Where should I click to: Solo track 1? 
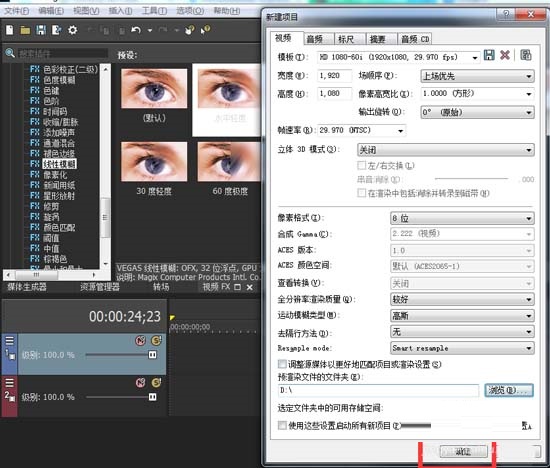(156, 341)
